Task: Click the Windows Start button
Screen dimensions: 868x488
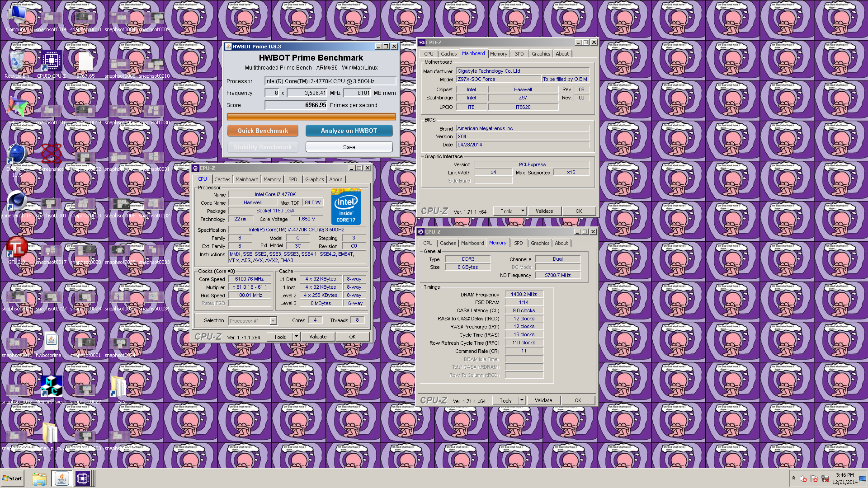Action: click(x=12, y=479)
